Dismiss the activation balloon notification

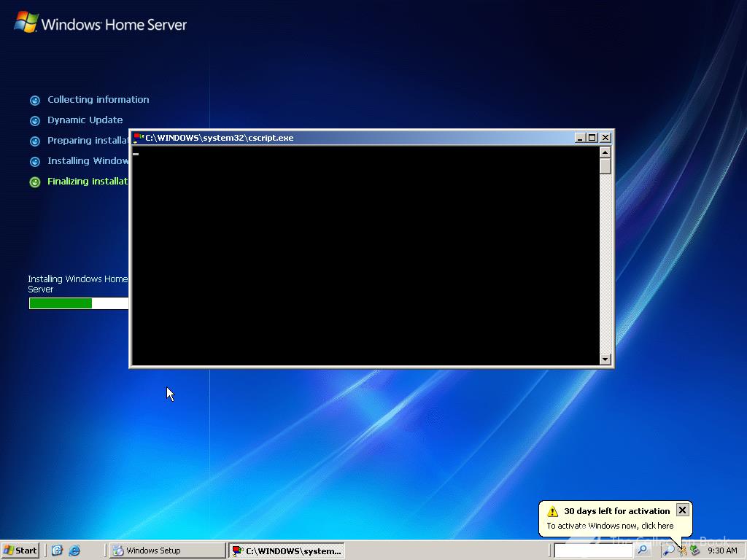[682, 510]
